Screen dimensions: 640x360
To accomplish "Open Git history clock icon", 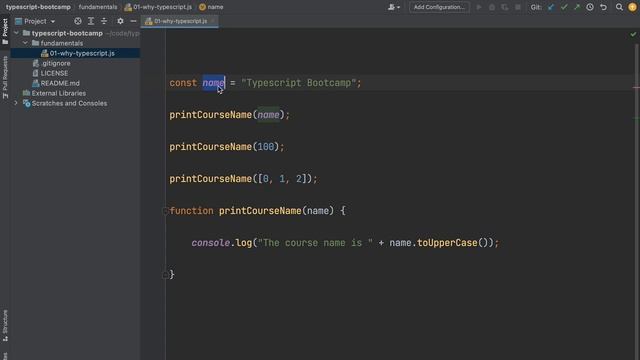I will point(590,7).
